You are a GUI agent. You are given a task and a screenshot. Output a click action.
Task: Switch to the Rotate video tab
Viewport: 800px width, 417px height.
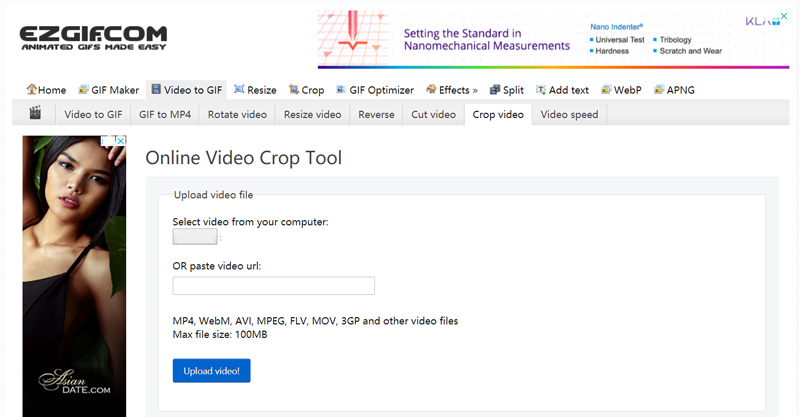237,115
